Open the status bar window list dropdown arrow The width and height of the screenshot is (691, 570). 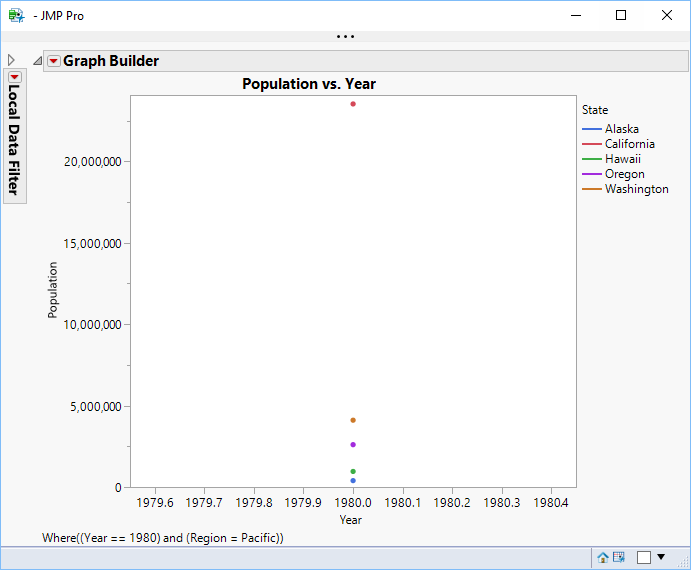tap(661, 557)
